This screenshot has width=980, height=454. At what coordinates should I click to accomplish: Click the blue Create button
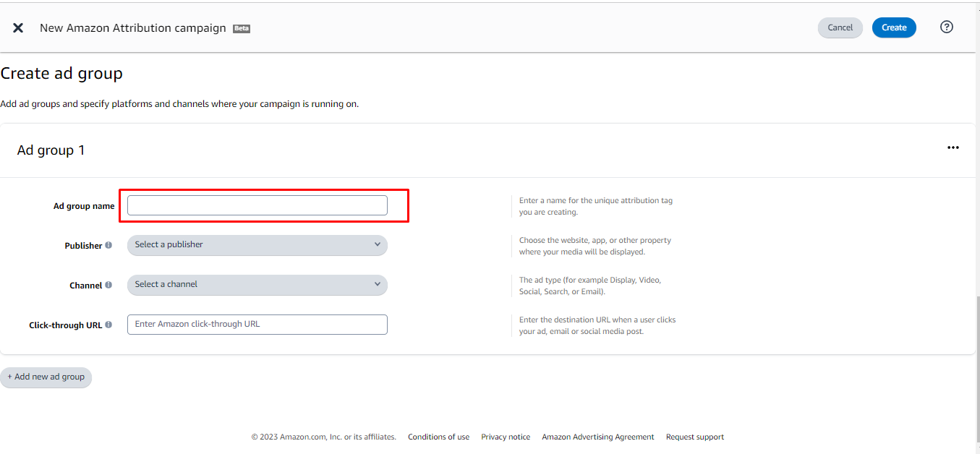(x=894, y=27)
